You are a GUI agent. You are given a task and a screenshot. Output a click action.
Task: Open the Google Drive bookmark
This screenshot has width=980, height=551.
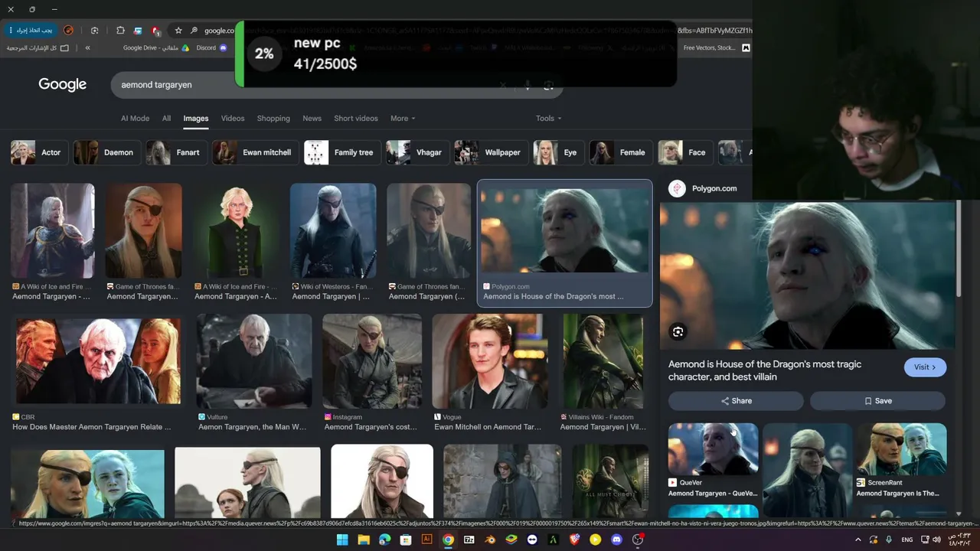pyautogui.click(x=156, y=47)
